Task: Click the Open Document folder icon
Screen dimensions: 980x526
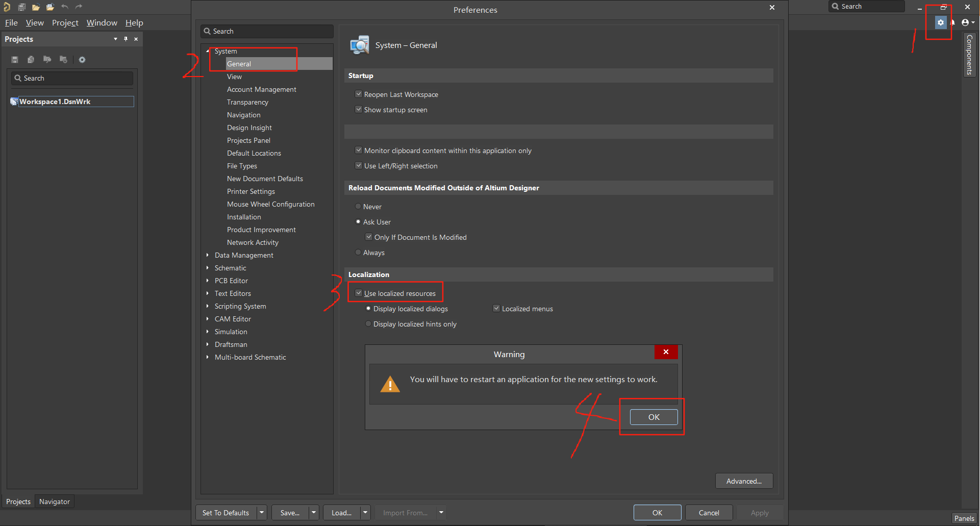Action: [36, 7]
